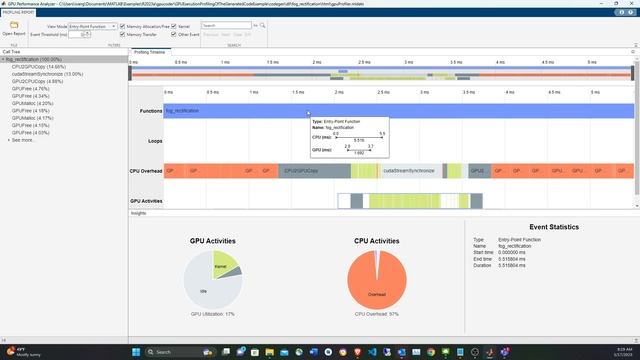Click the Event Threshold stepper arrows
The height and width of the screenshot is (360, 640).
coord(88,35)
